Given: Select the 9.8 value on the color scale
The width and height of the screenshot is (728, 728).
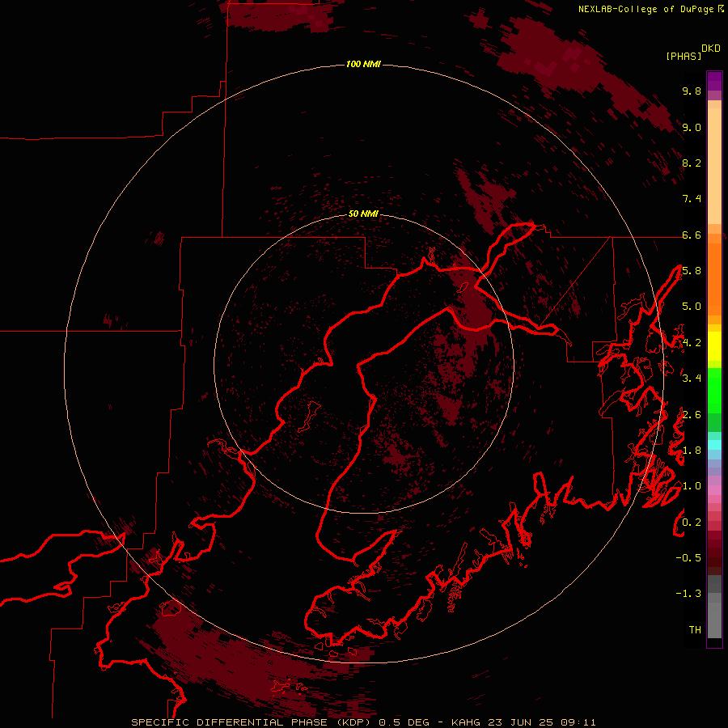Looking at the screenshot, I should click(692, 91).
